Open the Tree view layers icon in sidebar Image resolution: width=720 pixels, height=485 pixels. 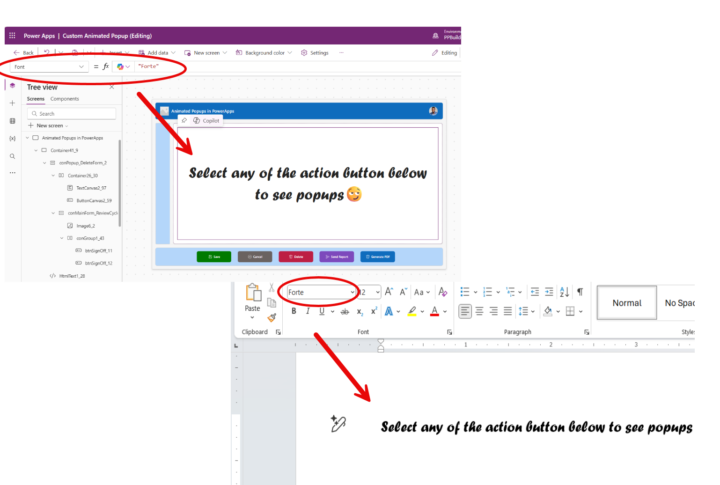(12, 86)
